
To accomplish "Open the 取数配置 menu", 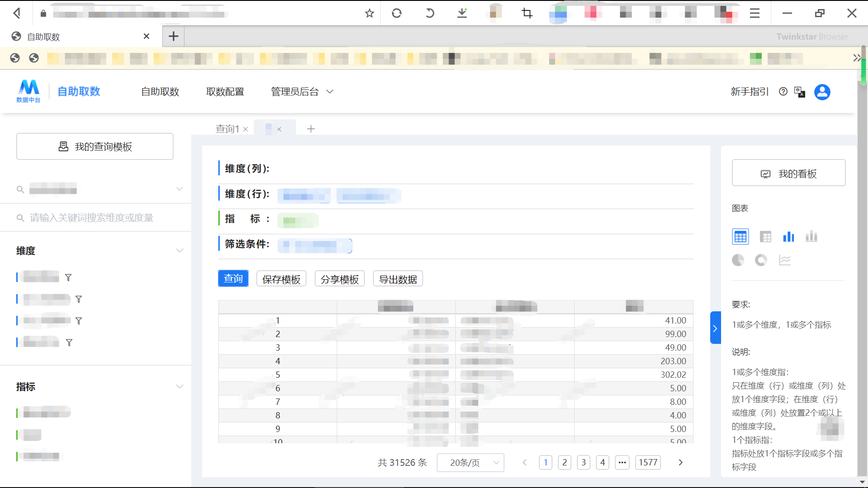I will [225, 92].
